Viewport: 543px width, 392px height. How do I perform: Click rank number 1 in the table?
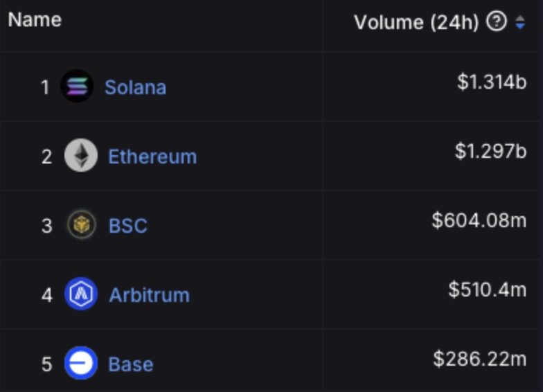pyautogui.click(x=45, y=87)
